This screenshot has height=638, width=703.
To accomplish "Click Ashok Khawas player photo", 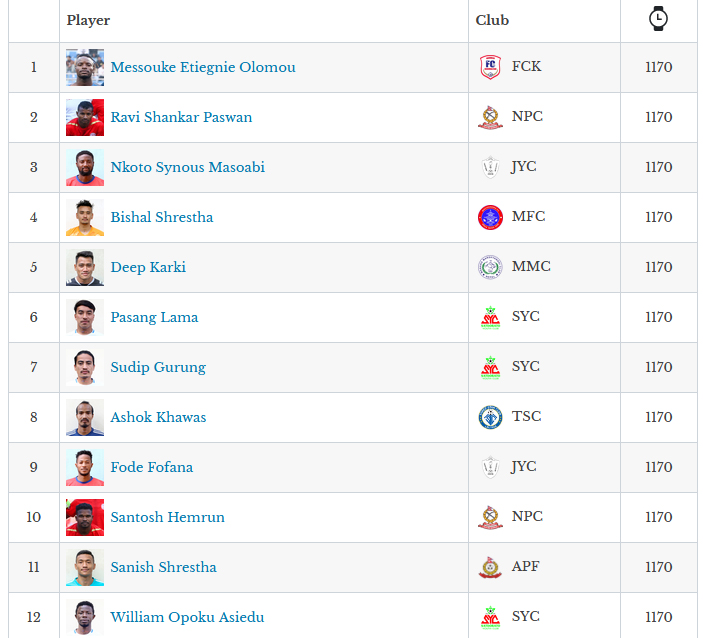I will pos(85,417).
